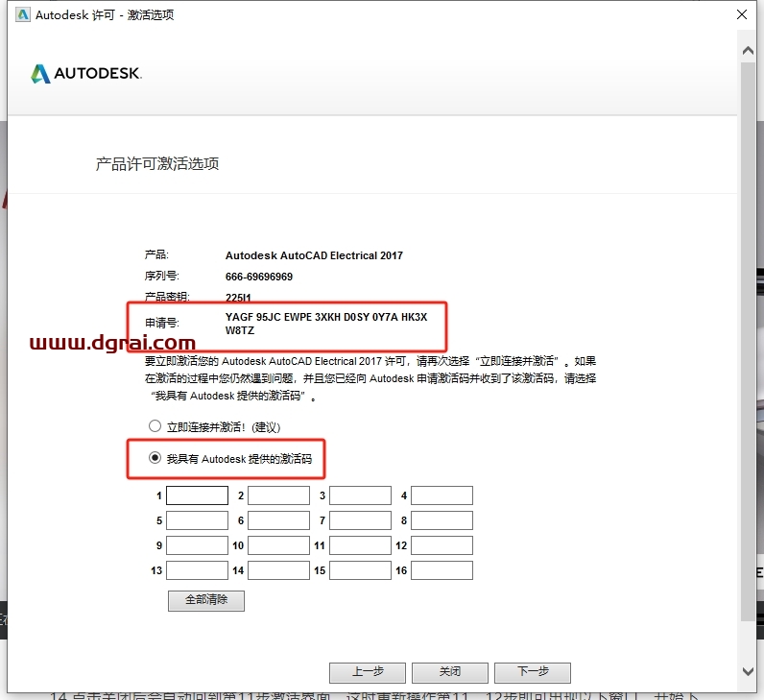764x700 pixels.
Task: Click activation code field 2
Action: (x=278, y=495)
